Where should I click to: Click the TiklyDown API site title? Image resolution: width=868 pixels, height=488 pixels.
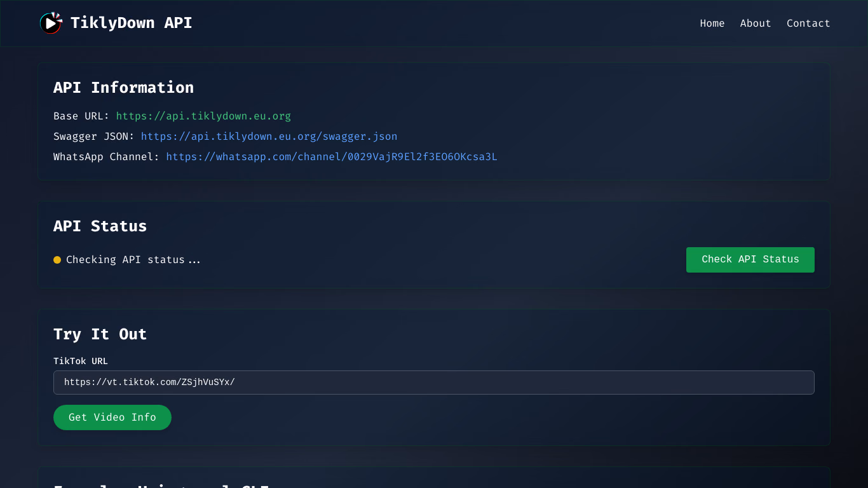pos(132,23)
